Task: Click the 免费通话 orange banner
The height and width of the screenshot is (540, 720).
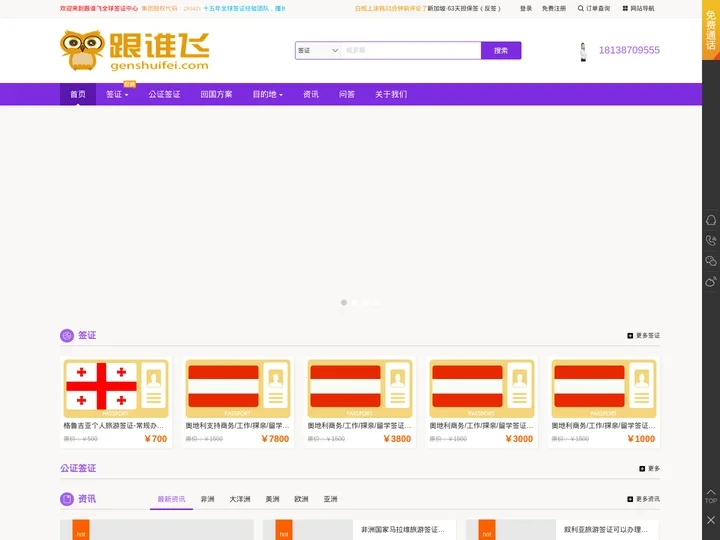Action: [711, 30]
